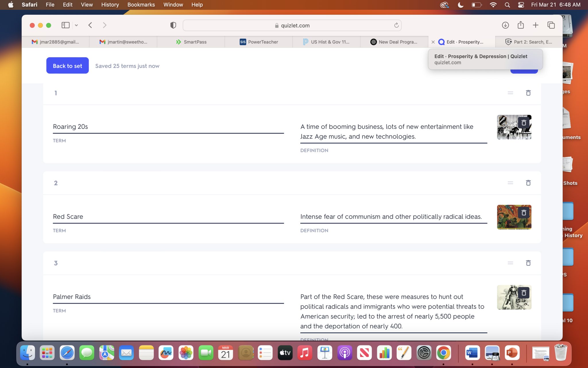The height and width of the screenshot is (368, 588).
Task: Open the Bookmarks menu
Action: pos(141,5)
